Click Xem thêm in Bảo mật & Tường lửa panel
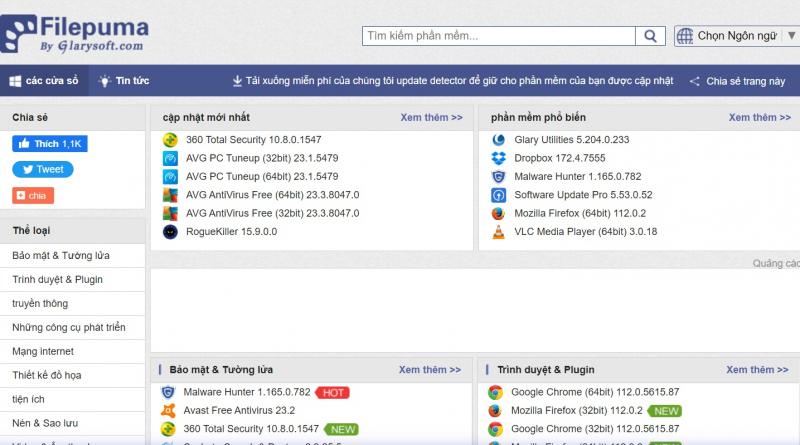 [430, 369]
